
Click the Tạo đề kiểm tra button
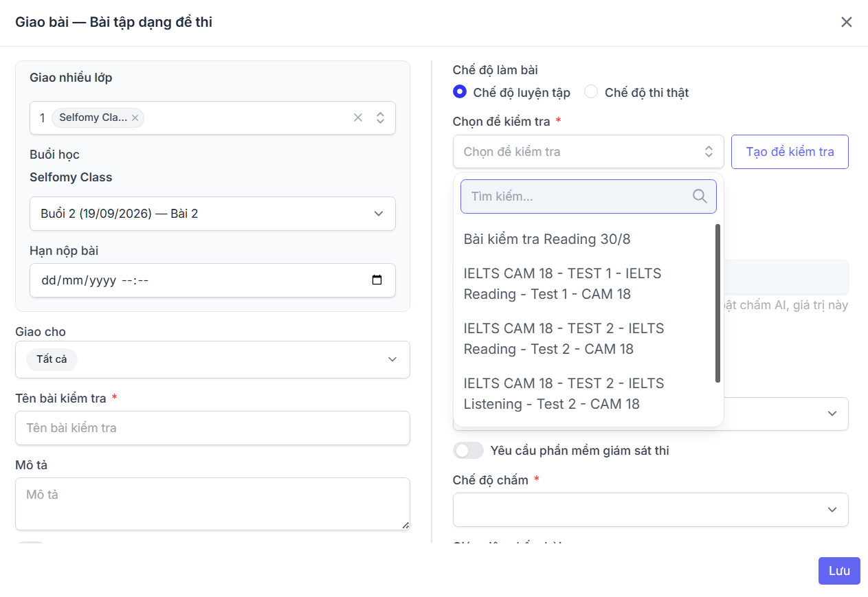[790, 152]
